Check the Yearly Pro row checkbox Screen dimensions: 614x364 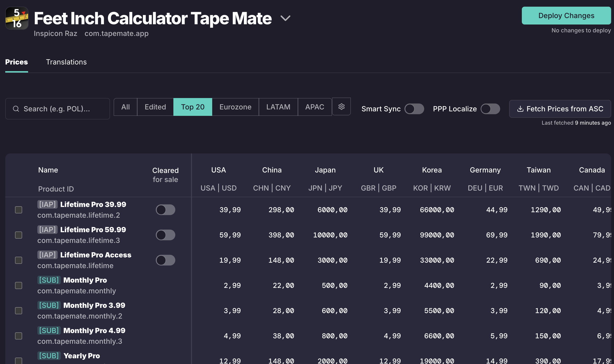click(x=19, y=361)
